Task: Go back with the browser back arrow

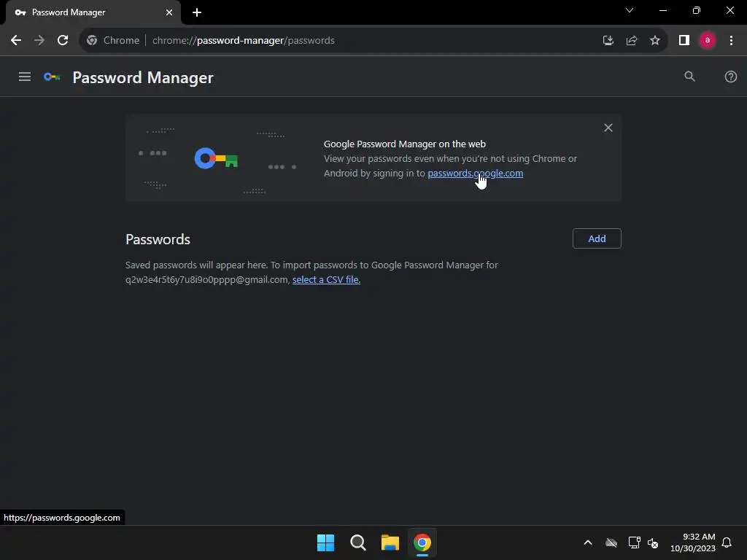Action: pos(16,41)
